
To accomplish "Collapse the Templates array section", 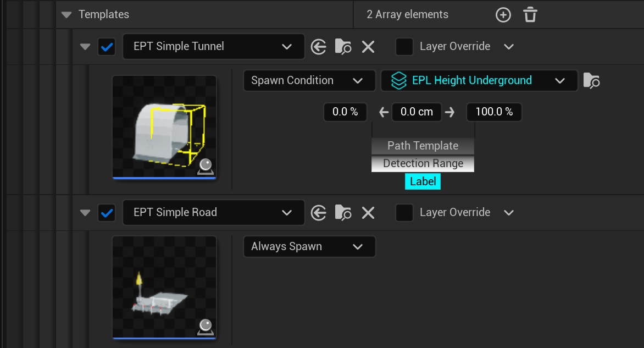I will click(x=67, y=15).
